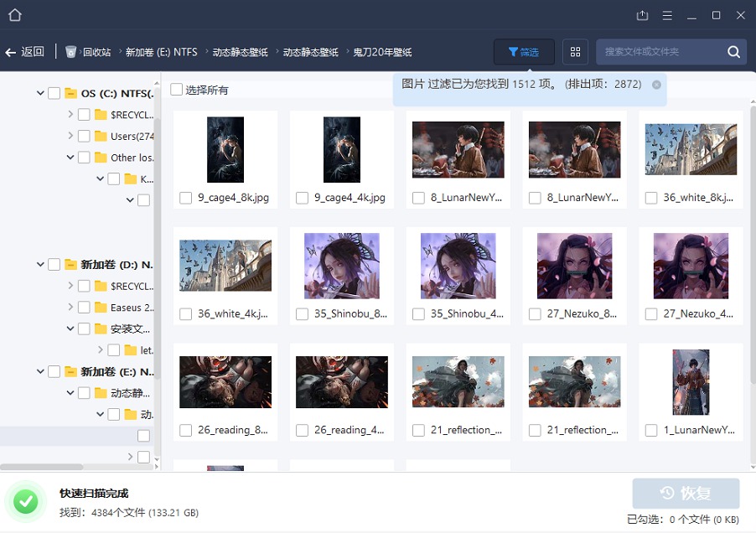Go to the home screen icon
This screenshot has height=533, width=756.
[15, 15]
